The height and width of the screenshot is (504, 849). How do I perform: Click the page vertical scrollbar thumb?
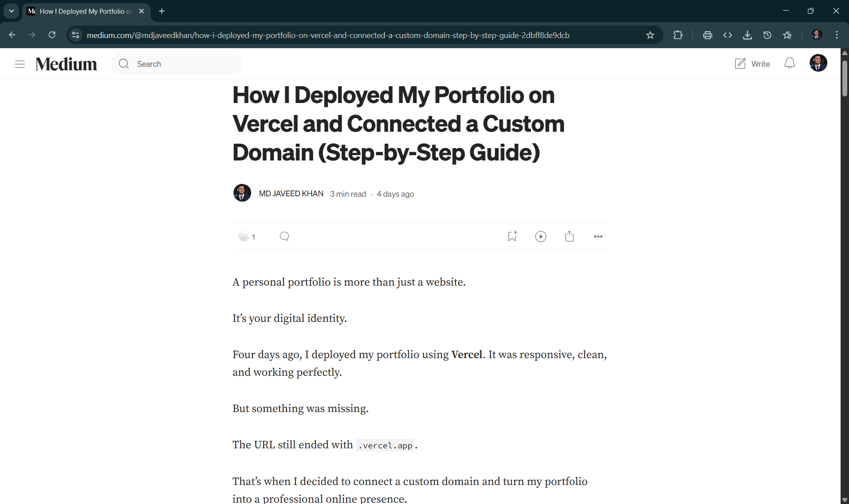tap(845, 79)
